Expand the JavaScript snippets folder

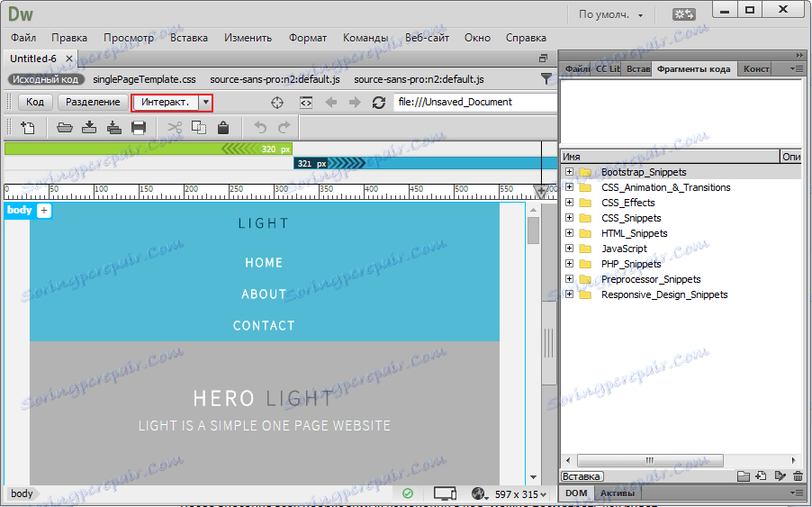(x=569, y=248)
